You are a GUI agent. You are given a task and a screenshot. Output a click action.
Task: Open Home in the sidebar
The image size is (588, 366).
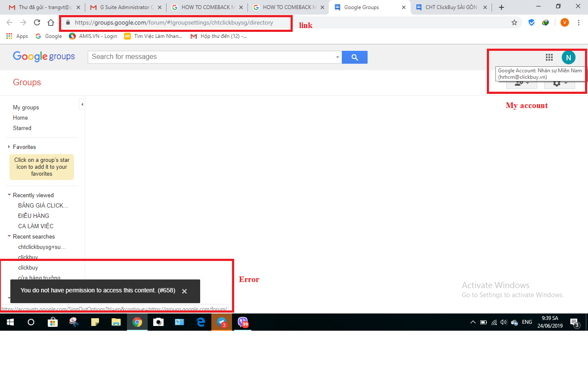click(20, 118)
